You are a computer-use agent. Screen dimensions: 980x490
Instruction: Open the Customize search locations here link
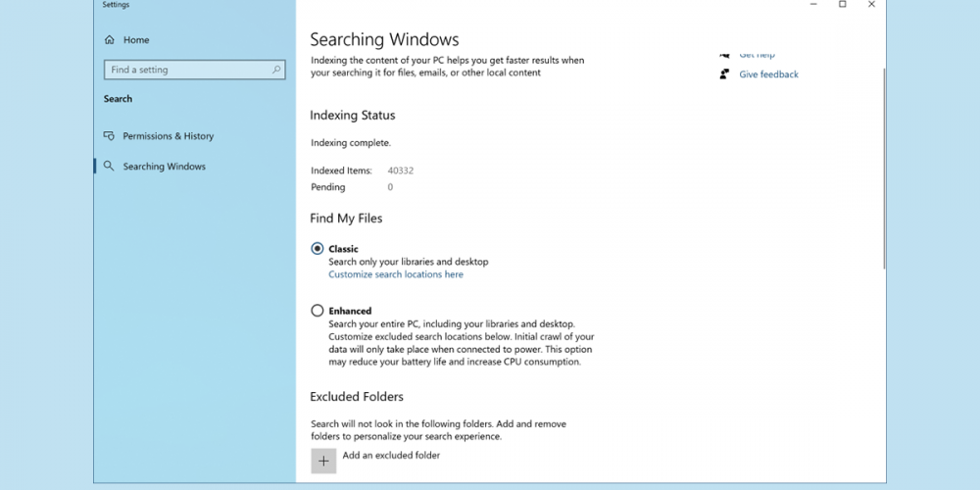(x=396, y=275)
